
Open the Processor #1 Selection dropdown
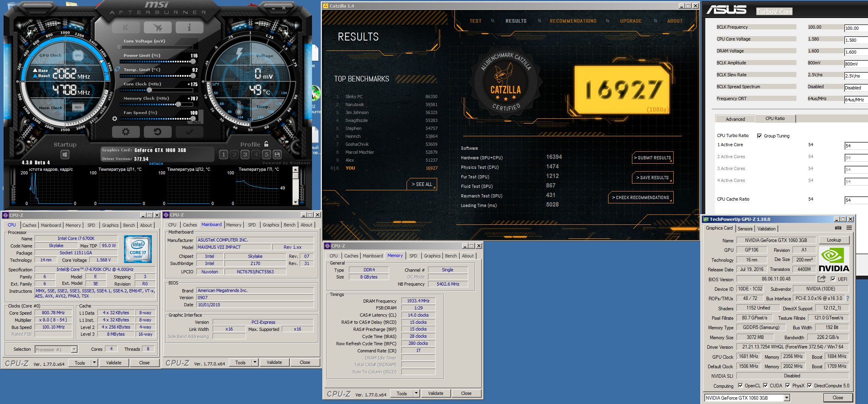74,349
